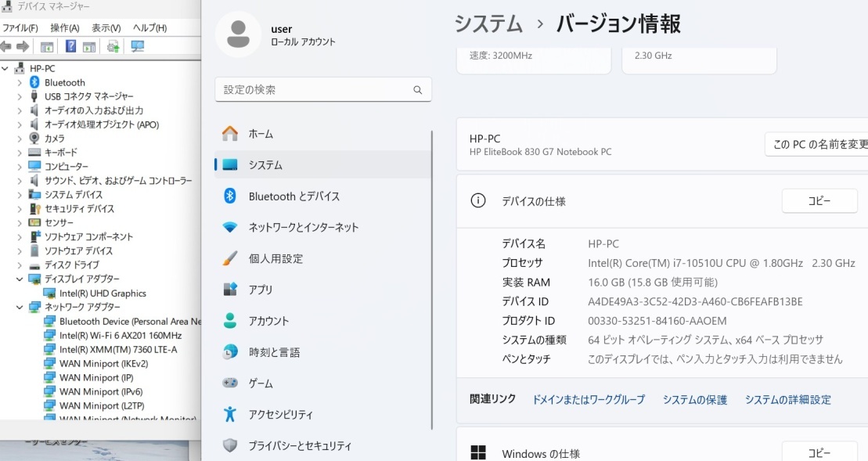Click the 設定の検索 search field
This screenshot has width=868, height=461.
[x=323, y=89]
